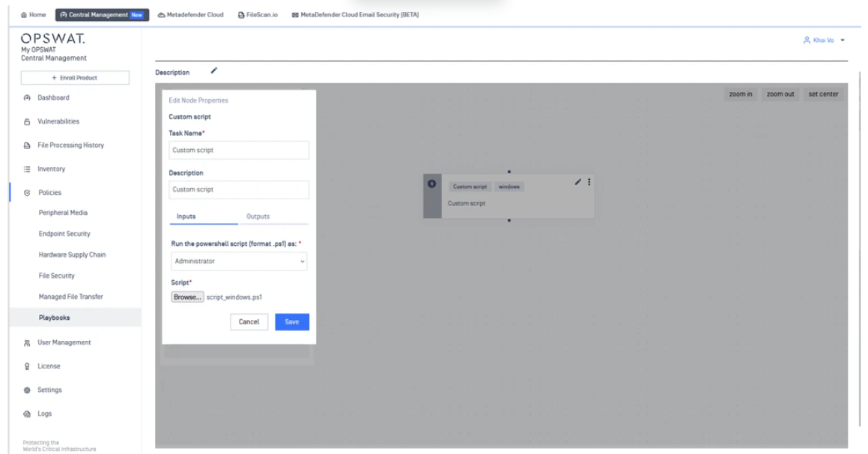
Task: Switch to the Outputs tab
Action: click(258, 217)
